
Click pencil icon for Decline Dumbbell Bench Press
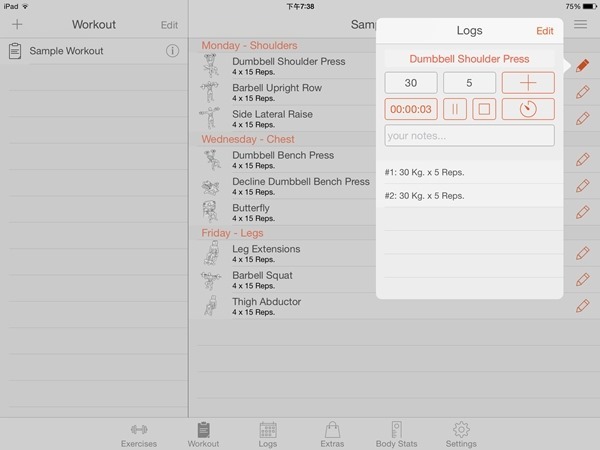582,186
